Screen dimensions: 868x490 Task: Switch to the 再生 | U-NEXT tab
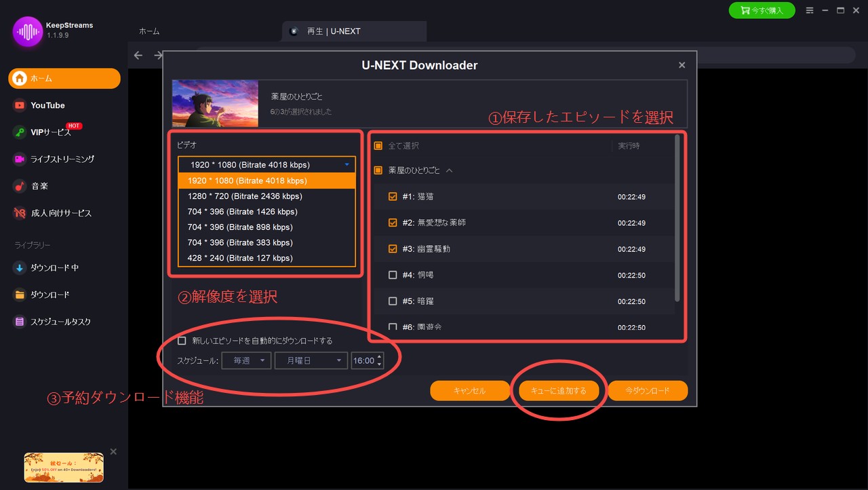[334, 31]
